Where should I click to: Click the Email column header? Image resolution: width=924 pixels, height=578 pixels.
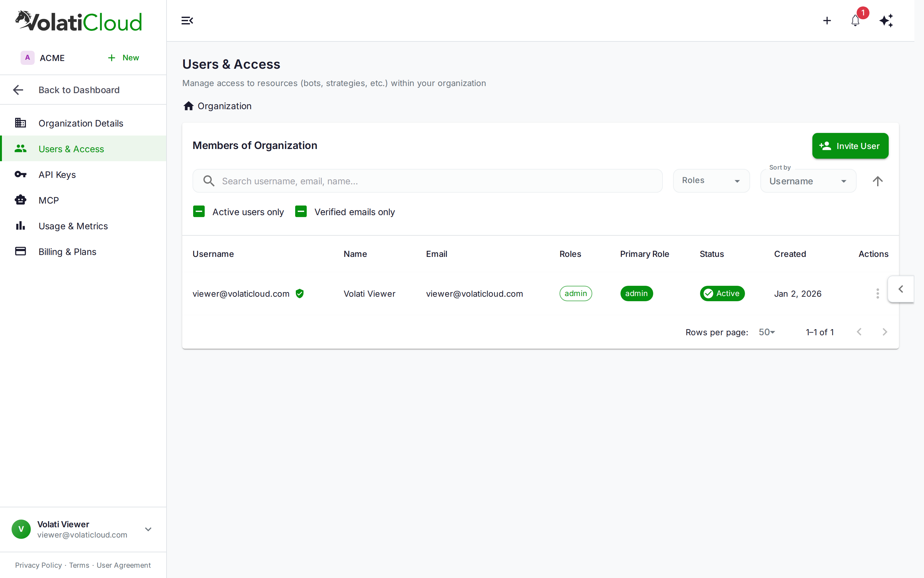[x=436, y=254]
